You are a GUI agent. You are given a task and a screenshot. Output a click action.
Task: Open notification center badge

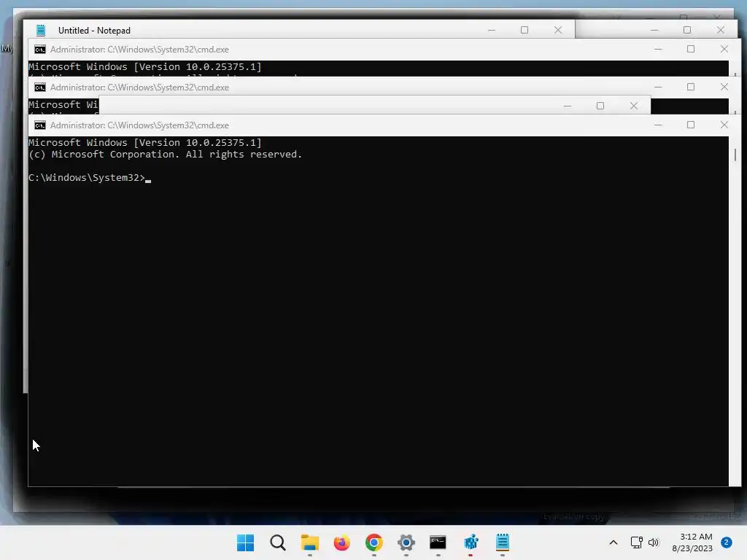click(x=727, y=542)
